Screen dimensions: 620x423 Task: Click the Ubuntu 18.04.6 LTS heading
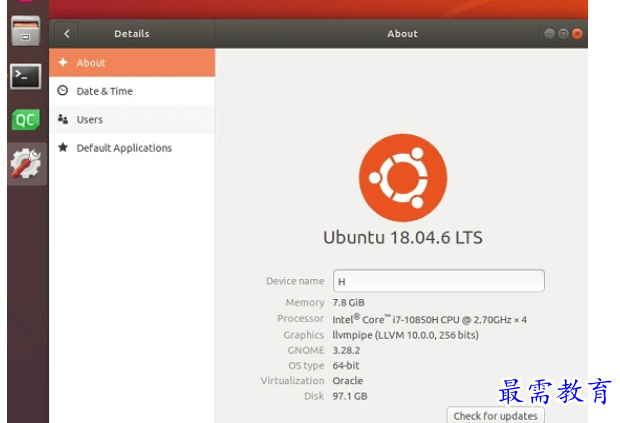click(x=403, y=238)
